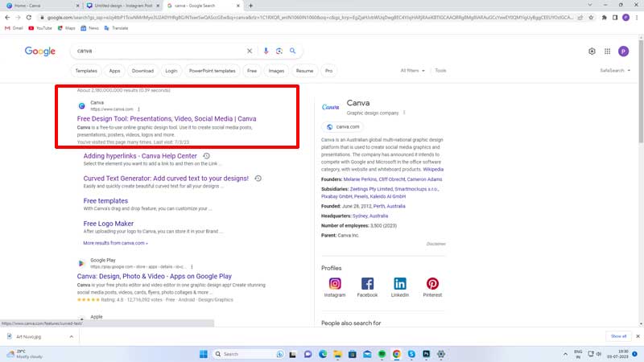
Task: Open the YouTube bookmark
Action: click(x=39, y=28)
